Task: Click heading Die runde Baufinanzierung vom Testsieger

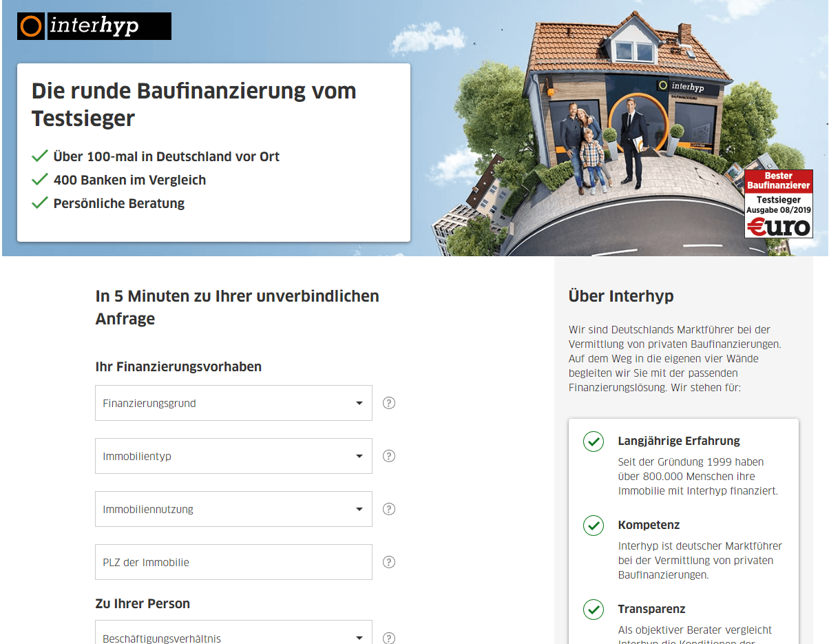Action: (194, 105)
